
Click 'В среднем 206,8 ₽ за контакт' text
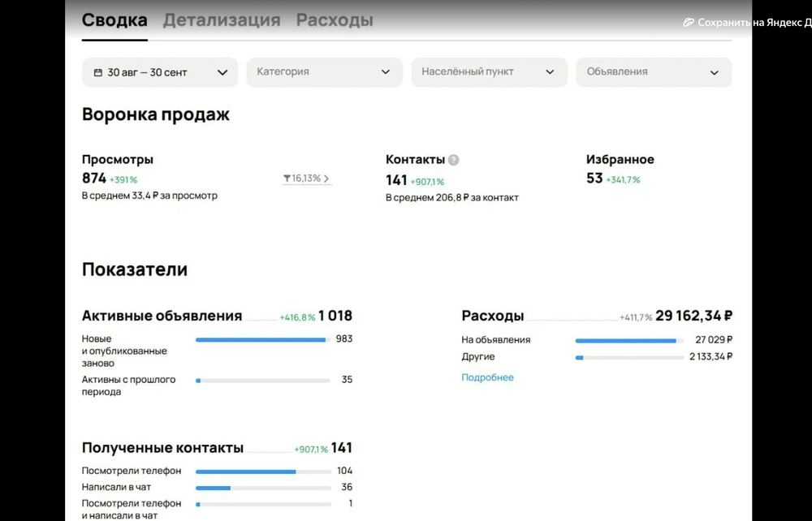(x=452, y=198)
